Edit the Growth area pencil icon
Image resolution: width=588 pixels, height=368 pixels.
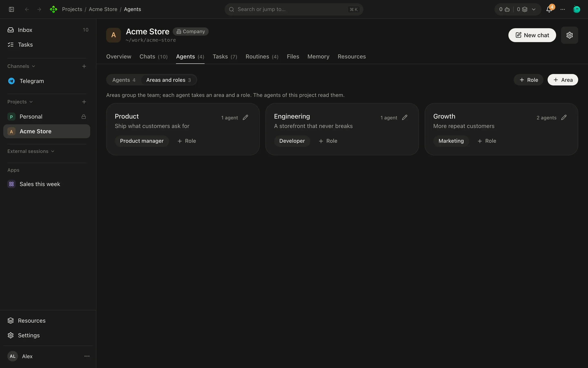click(564, 118)
